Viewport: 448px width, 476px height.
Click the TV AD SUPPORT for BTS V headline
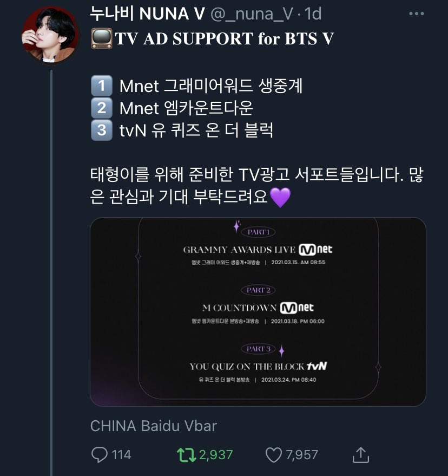pyautogui.click(x=224, y=39)
